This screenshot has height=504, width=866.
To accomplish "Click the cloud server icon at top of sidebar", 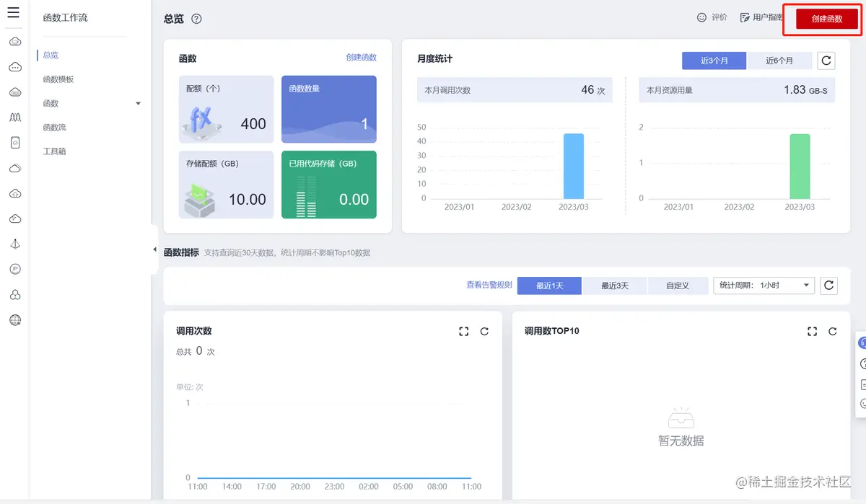I will pos(14,42).
